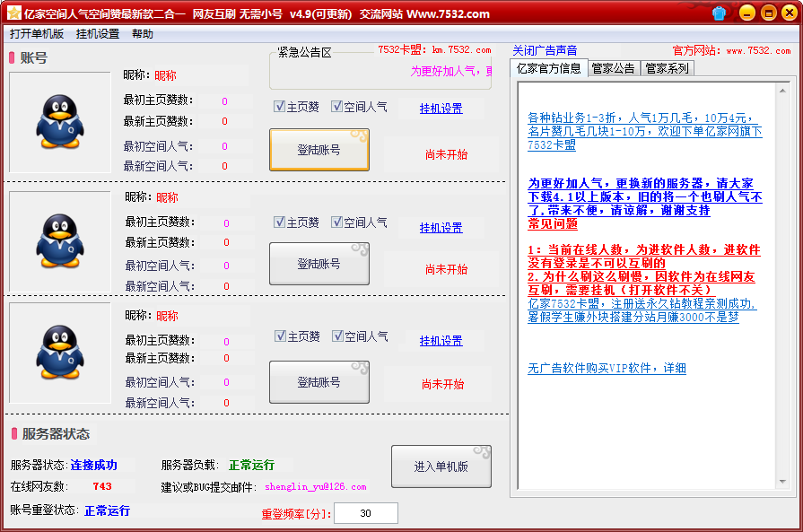Click 关闭广告声音 link
803x532 pixels.
pyautogui.click(x=545, y=51)
